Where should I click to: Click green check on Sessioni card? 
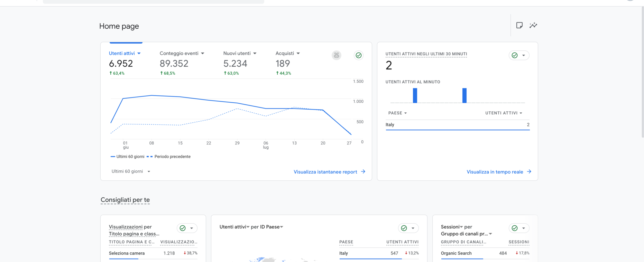[515, 228]
